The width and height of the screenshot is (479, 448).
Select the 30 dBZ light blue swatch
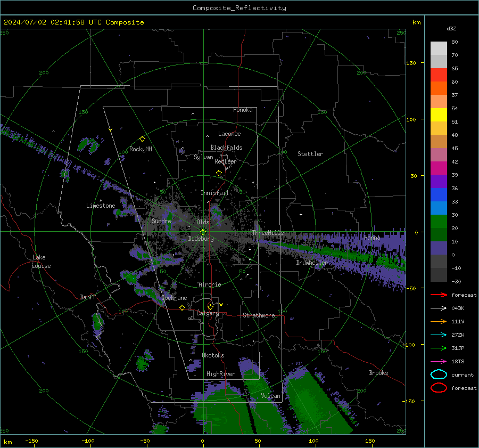[x=439, y=208]
